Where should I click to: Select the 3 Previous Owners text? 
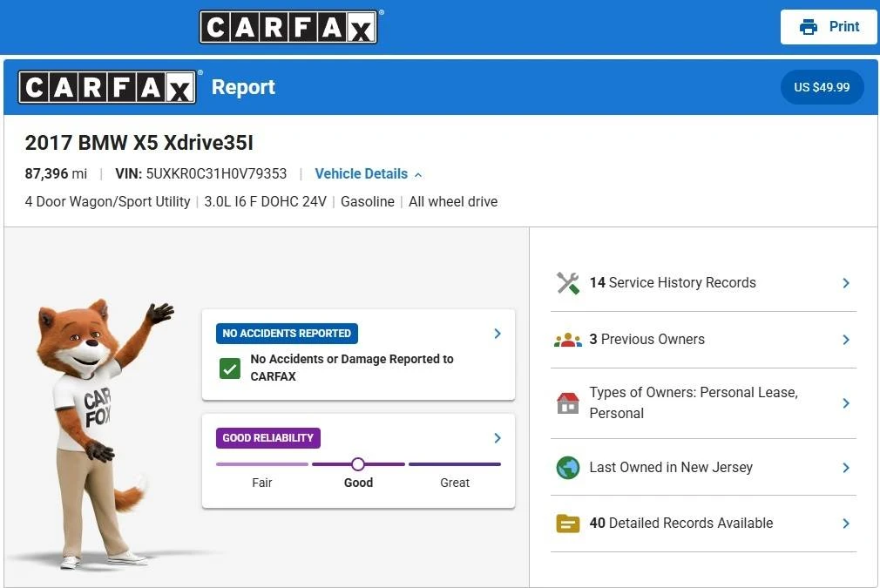click(x=646, y=340)
